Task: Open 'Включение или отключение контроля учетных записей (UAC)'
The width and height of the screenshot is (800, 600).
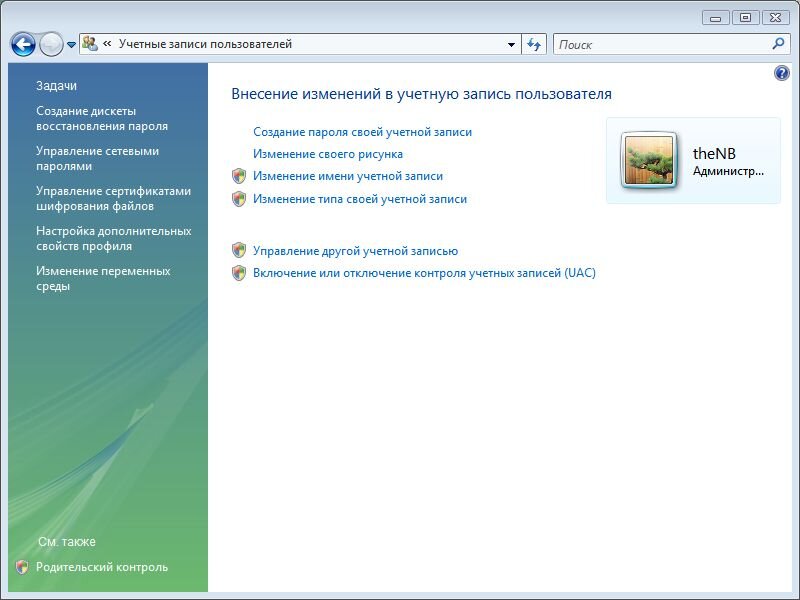Action: coord(424,273)
